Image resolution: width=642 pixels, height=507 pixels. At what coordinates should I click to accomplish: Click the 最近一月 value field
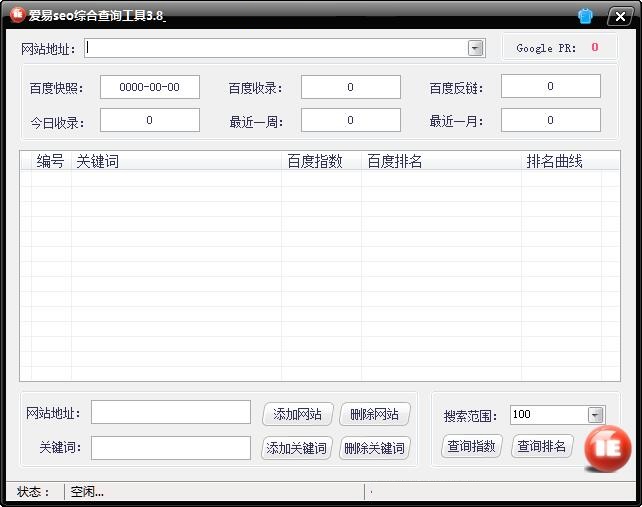click(x=551, y=120)
